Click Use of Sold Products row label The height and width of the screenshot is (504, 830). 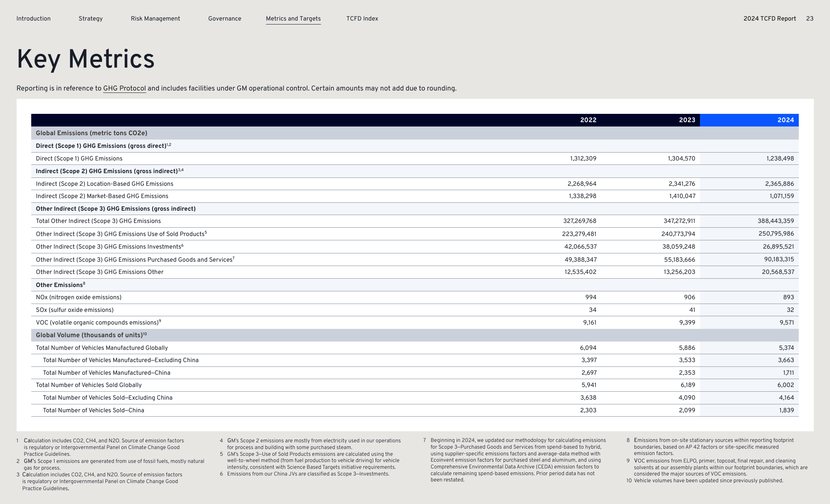[x=121, y=234]
